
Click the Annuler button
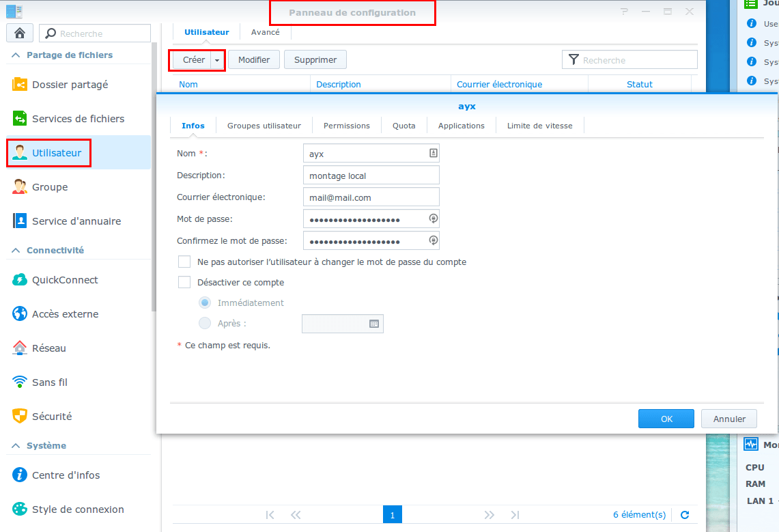point(729,419)
